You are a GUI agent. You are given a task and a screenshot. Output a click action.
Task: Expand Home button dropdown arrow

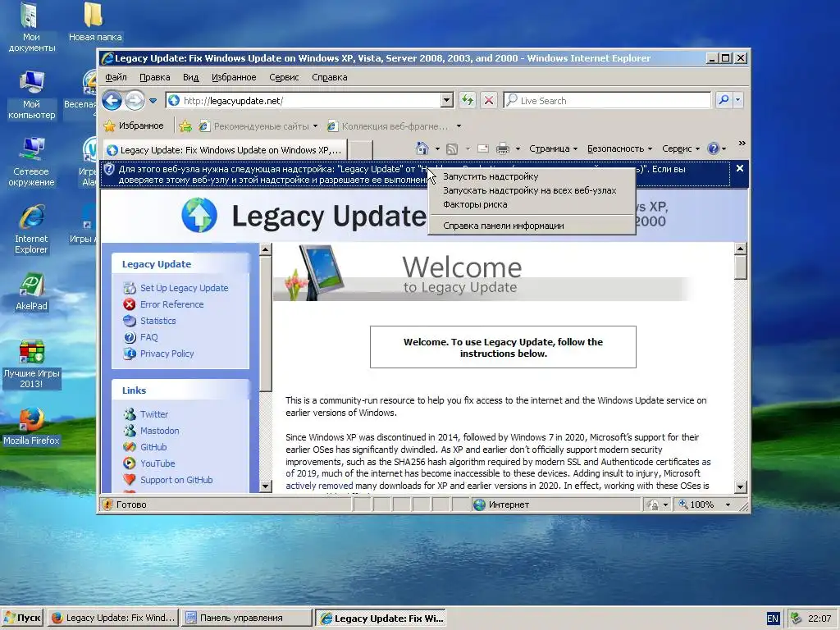click(x=437, y=149)
